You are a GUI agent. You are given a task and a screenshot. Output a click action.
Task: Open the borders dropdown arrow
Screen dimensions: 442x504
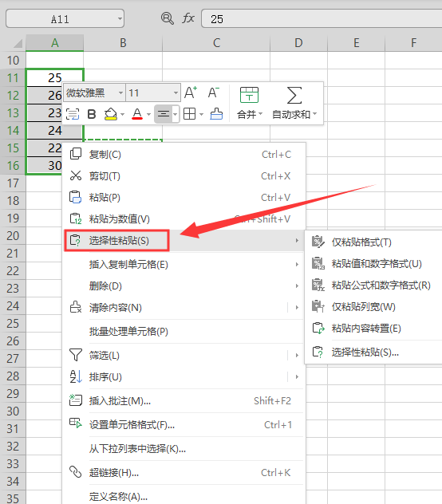coord(201,114)
